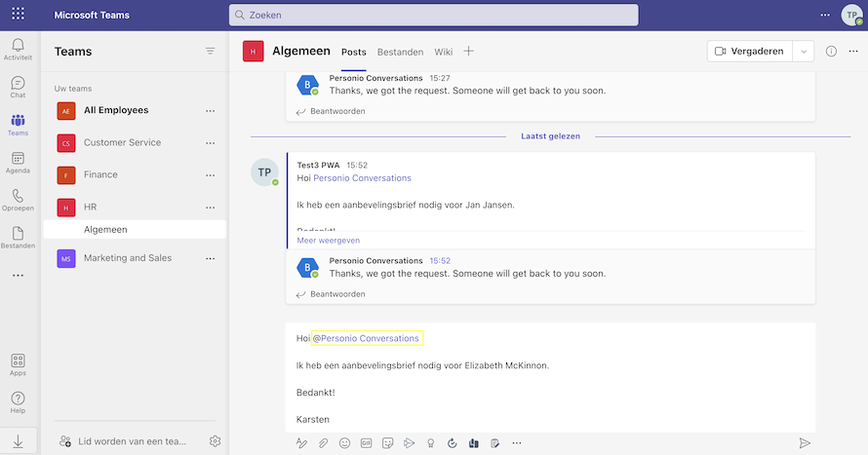Open the GIF picker
The height and width of the screenshot is (455, 868).
click(366, 443)
